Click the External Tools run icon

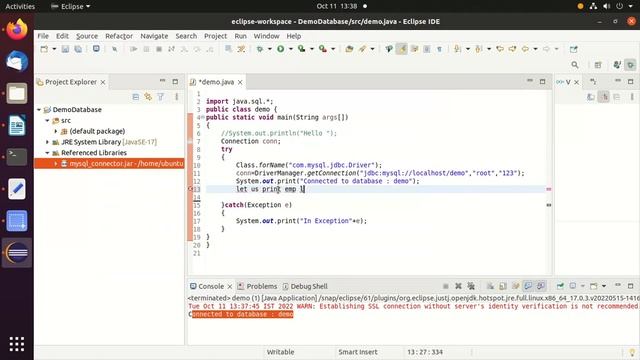point(323,49)
